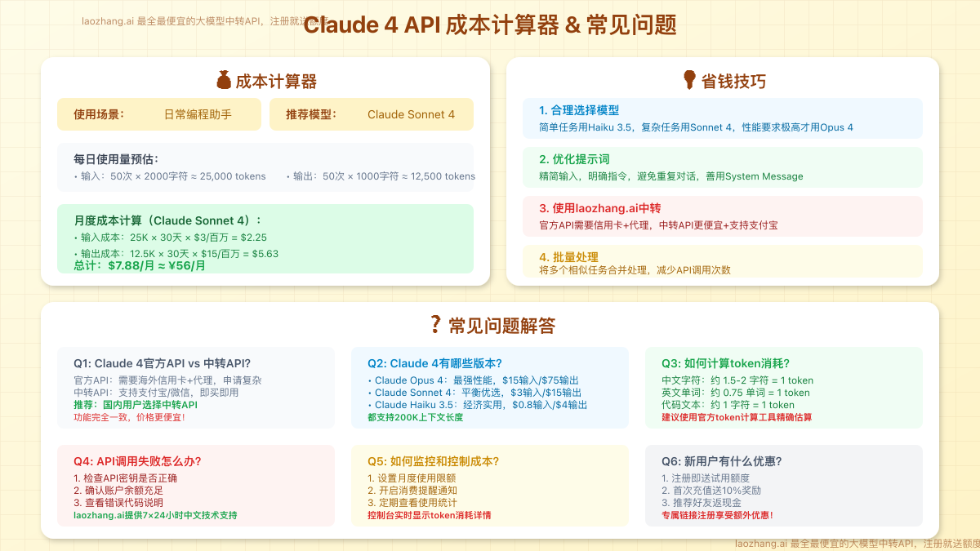Click the 将多个相似任务合并处理 description

tap(635, 269)
